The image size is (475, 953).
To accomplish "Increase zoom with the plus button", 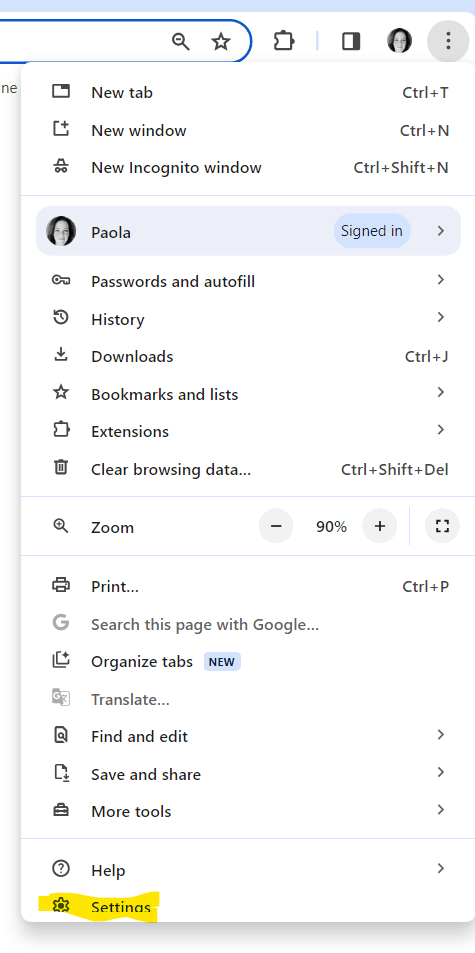I will pos(380,526).
